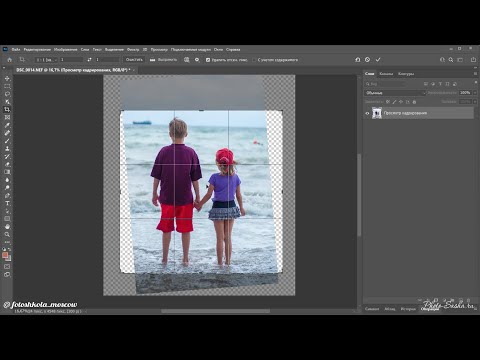This screenshot has width=480, height=360.
Task: Toggle smart object layer filter icon
Action: point(455,84)
